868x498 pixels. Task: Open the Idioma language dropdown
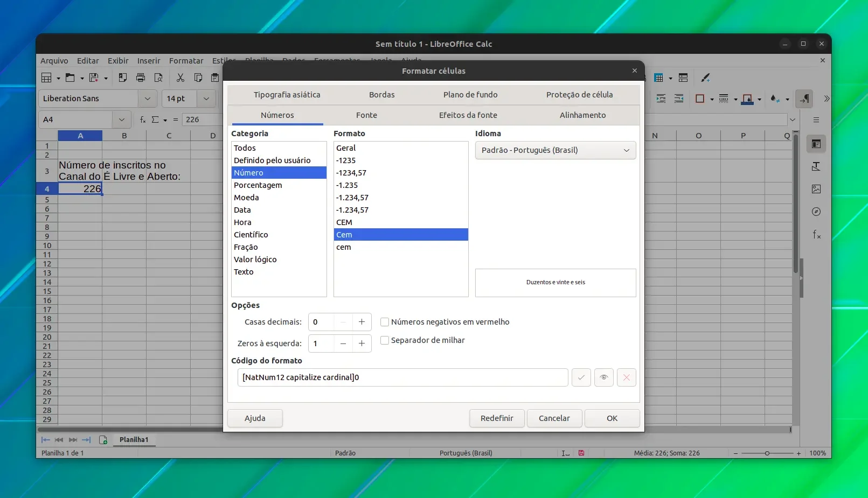[555, 150]
